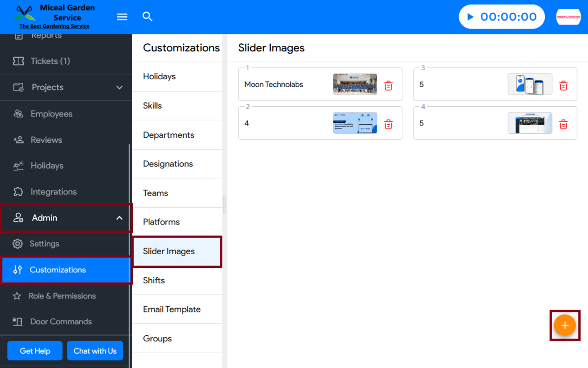Click the Get Help button
Image resolution: width=588 pixels, height=368 pixels.
click(35, 351)
